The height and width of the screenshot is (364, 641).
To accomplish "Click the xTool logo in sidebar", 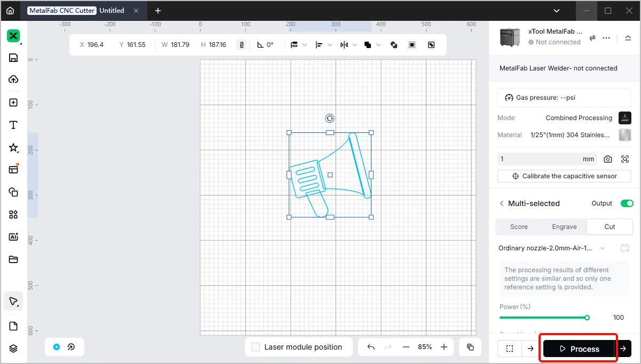I will tap(13, 36).
